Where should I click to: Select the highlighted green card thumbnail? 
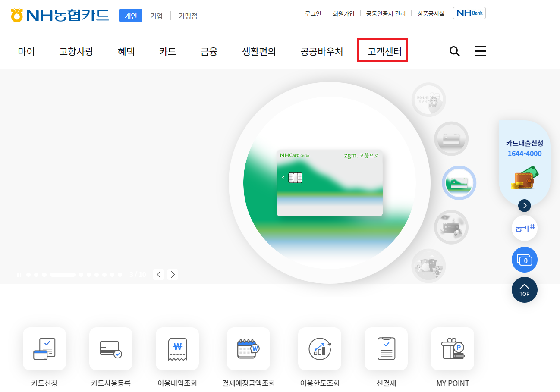pos(459,183)
